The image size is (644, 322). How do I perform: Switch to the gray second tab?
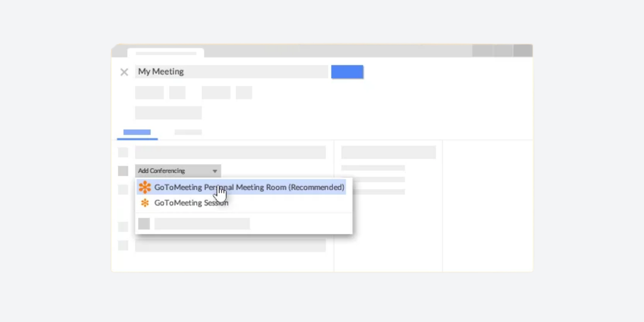pyautogui.click(x=188, y=132)
